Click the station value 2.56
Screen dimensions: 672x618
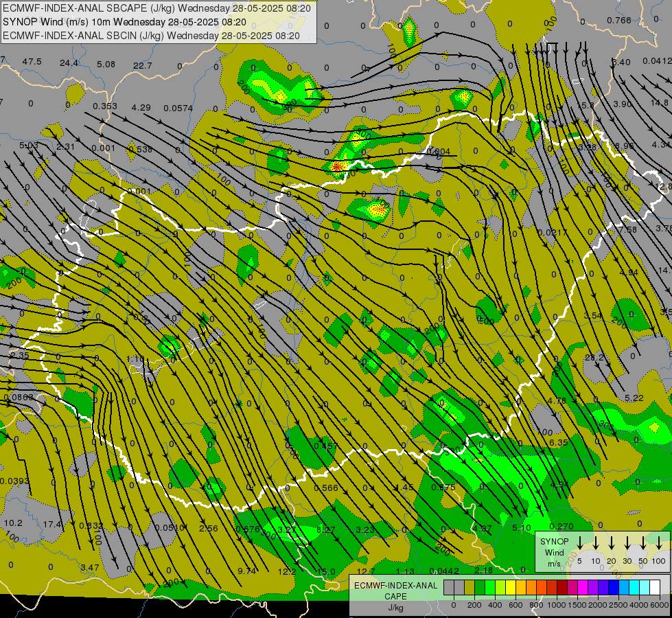click(x=208, y=528)
